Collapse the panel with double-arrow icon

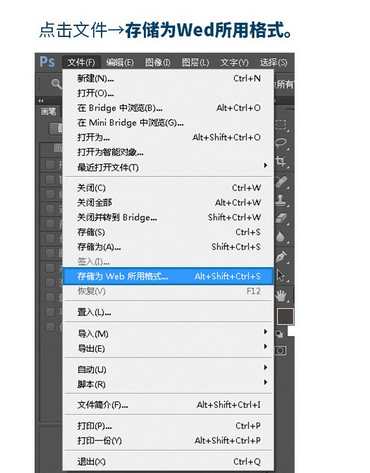click(41, 100)
